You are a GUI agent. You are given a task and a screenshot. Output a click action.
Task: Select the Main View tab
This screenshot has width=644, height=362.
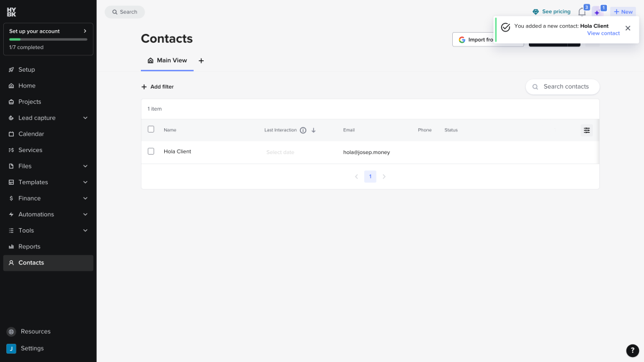click(167, 61)
